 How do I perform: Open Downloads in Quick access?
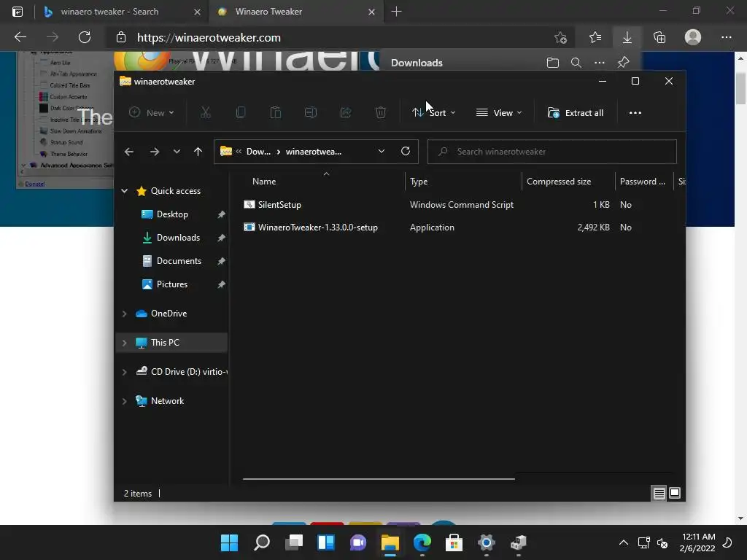(178, 238)
